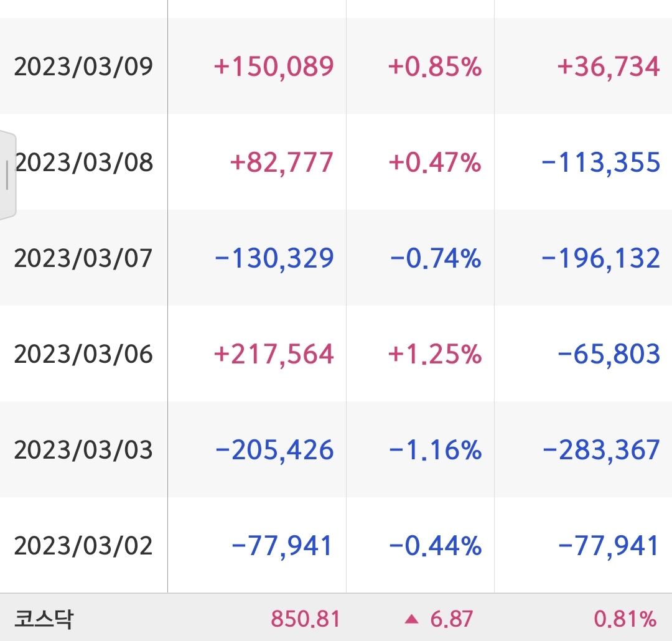Open the 코스닥 index ticker

coord(44,619)
